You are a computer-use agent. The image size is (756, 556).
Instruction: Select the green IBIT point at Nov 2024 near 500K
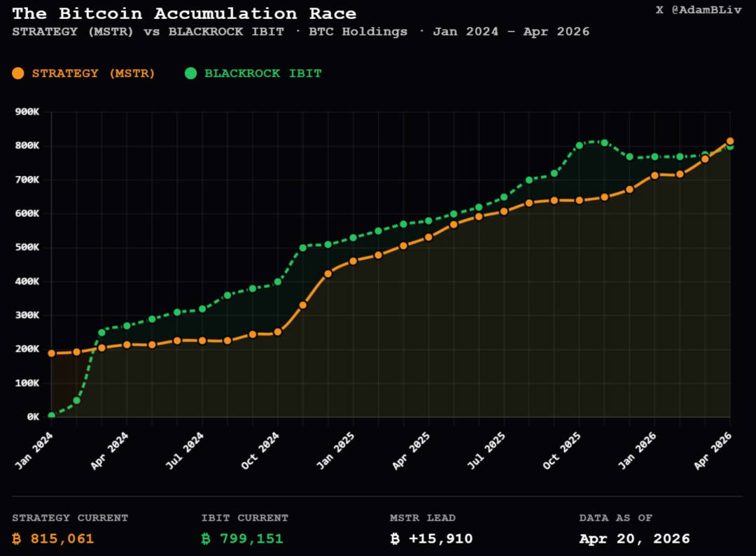303,248
